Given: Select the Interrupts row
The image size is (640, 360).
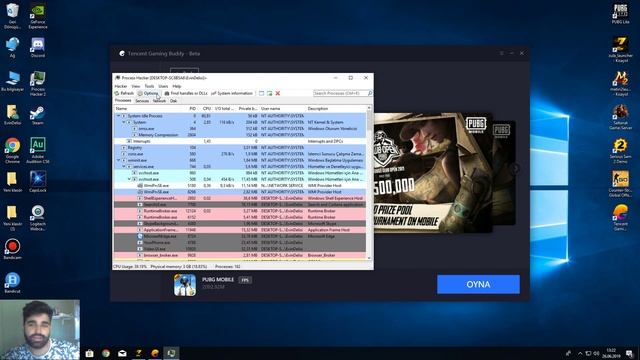Looking at the screenshot, I should pos(240,141).
